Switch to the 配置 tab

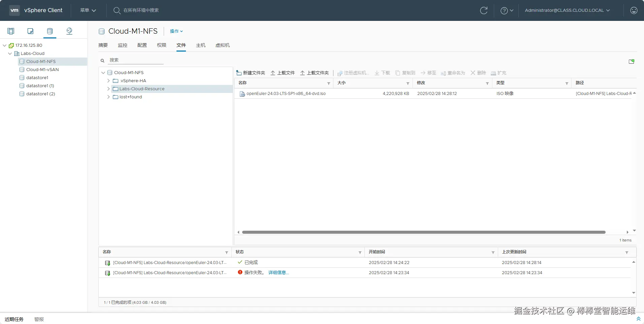tap(142, 45)
